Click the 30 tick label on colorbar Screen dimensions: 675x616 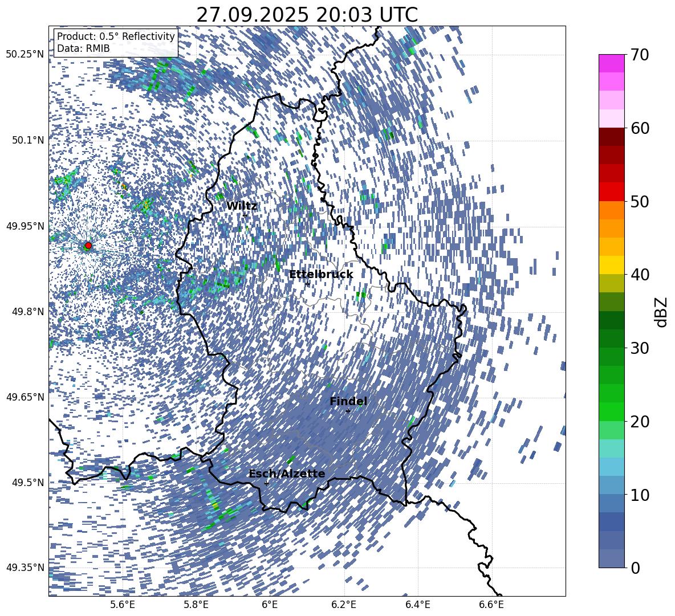pyautogui.click(x=640, y=348)
